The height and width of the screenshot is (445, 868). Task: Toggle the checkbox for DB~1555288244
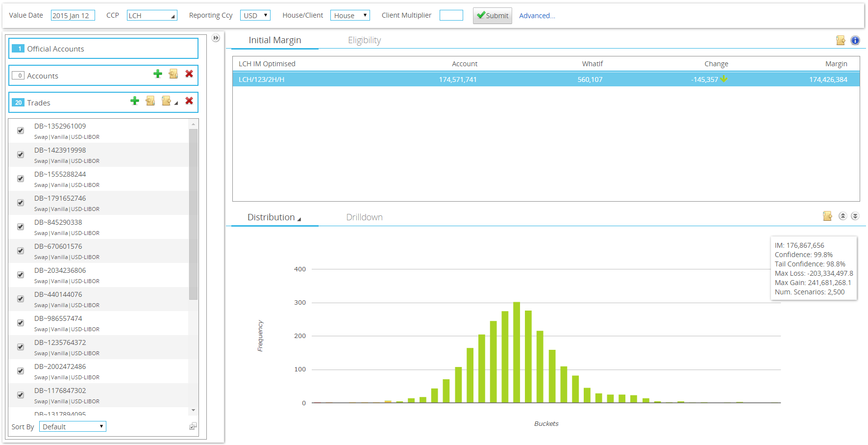click(x=21, y=179)
